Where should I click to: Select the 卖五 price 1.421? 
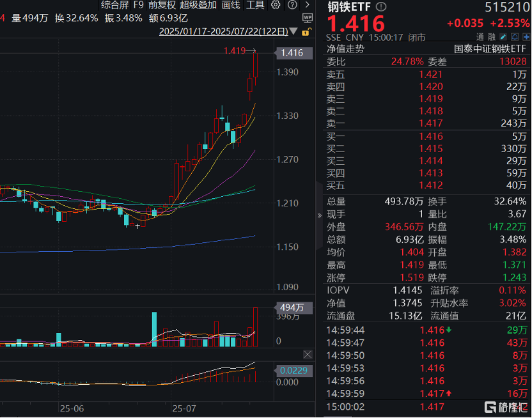click(x=430, y=74)
